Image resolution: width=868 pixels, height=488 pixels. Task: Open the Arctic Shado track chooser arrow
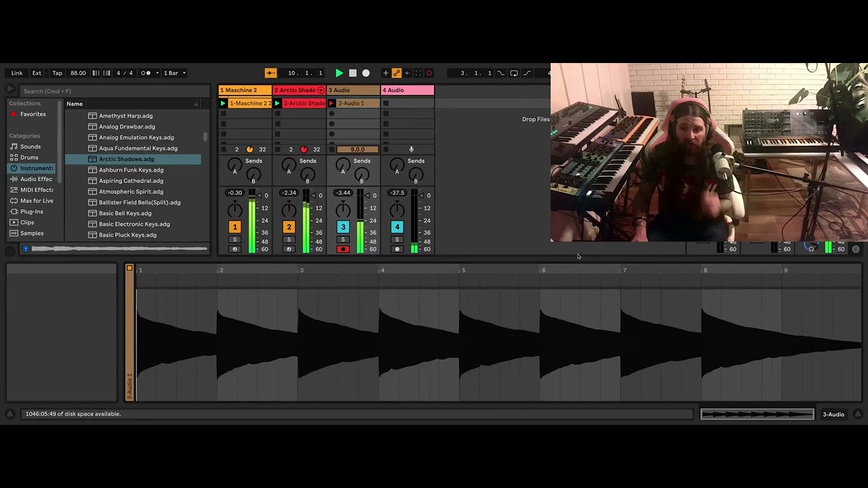pyautogui.click(x=321, y=90)
